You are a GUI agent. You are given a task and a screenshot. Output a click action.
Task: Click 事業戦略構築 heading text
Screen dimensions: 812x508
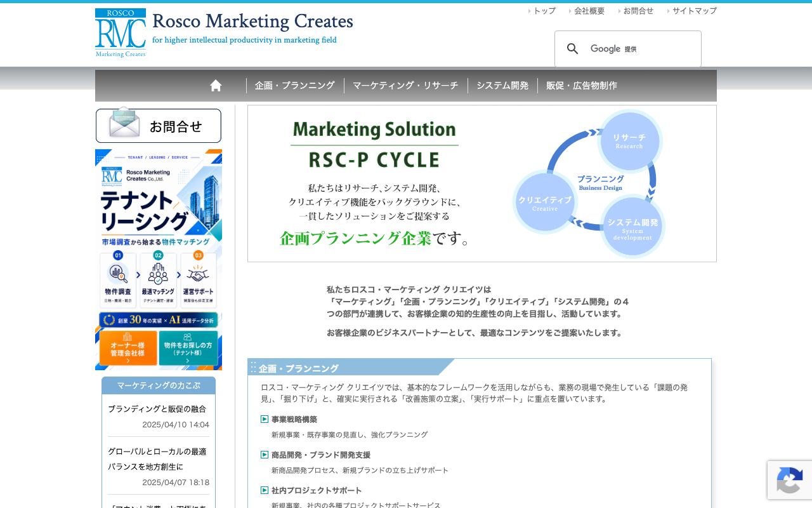294,420
